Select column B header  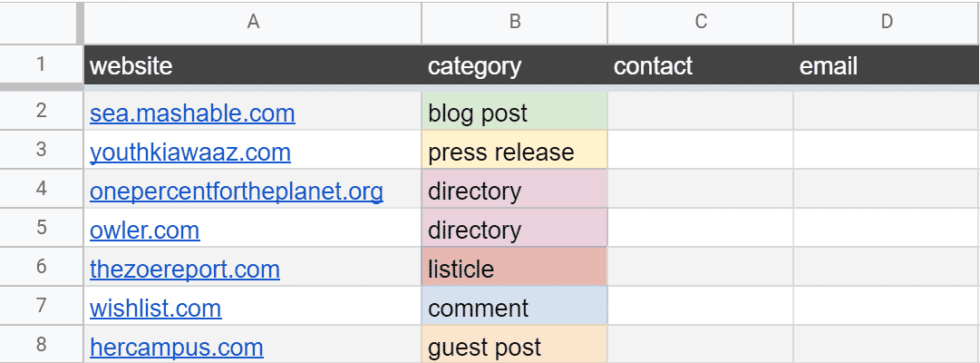click(x=514, y=22)
